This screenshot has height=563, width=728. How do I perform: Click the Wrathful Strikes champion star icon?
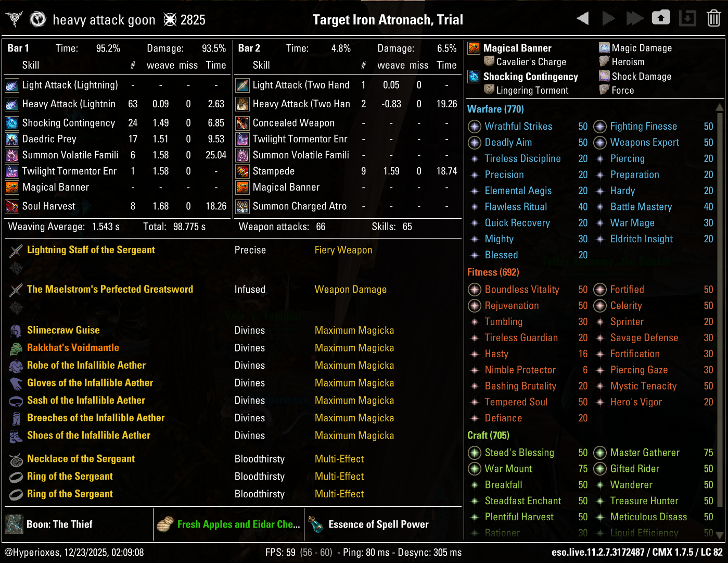click(x=475, y=127)
